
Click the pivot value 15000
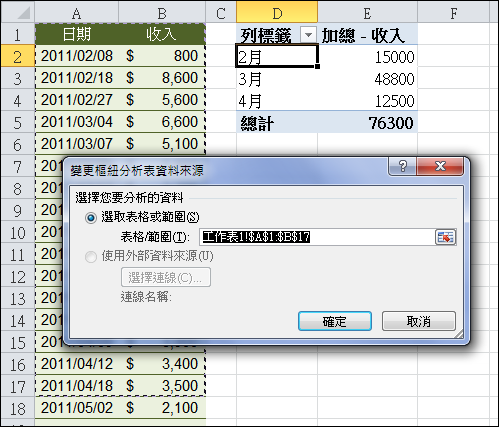(367, 56)
